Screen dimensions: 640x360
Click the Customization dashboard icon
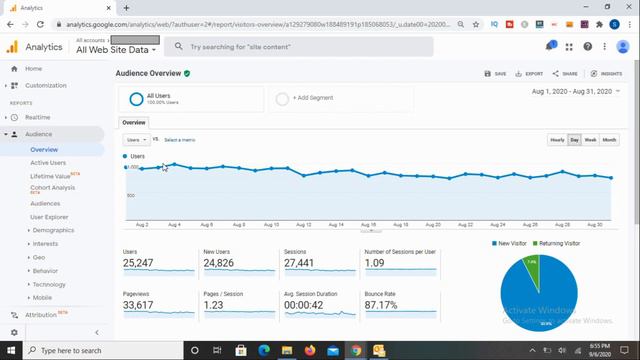click(14, 85)
